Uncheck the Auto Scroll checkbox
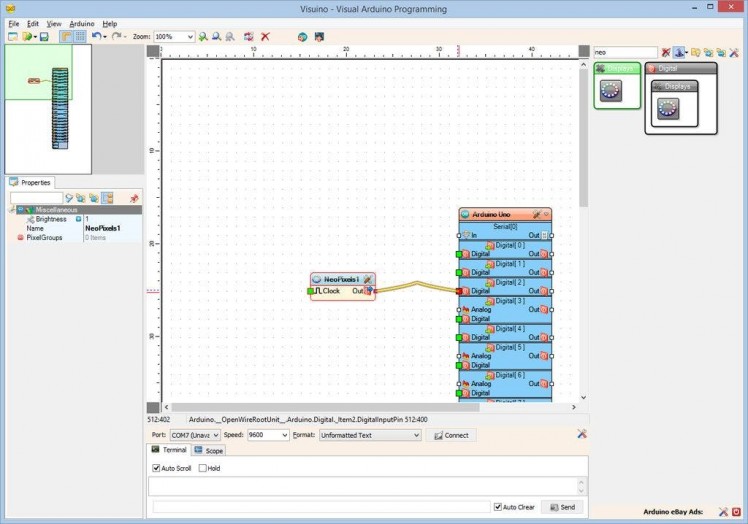This screenshot has height=524, width=748. [156, 468]
